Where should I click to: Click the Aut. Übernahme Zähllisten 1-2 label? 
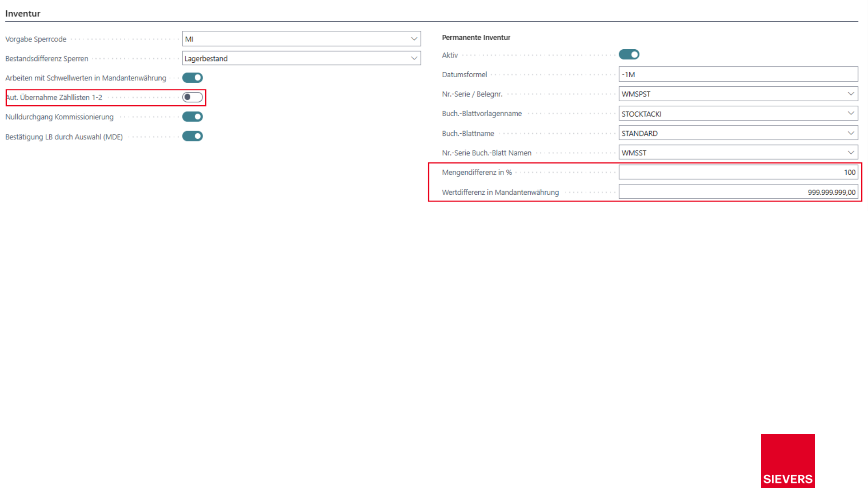(54, 97)
